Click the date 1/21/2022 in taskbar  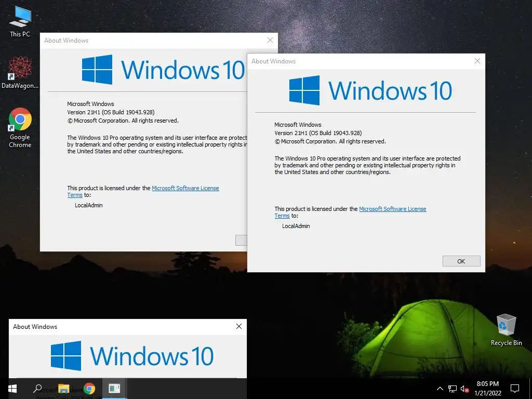[x=487, y=394]
